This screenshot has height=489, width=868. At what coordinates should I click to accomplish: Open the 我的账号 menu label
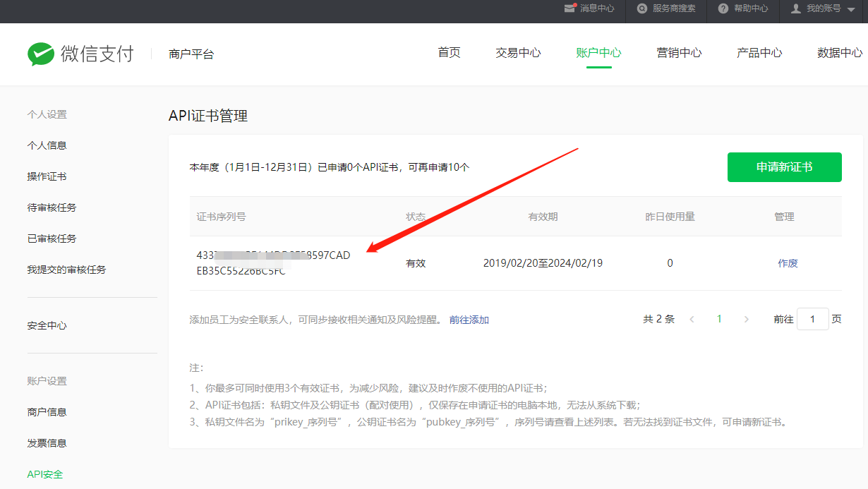pyautogui.click(x=824, y=8)
